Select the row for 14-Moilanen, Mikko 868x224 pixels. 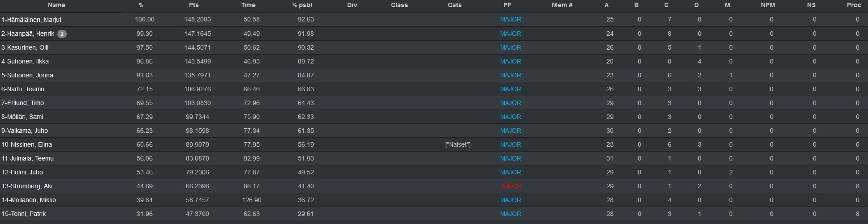(x=434, y=200)
